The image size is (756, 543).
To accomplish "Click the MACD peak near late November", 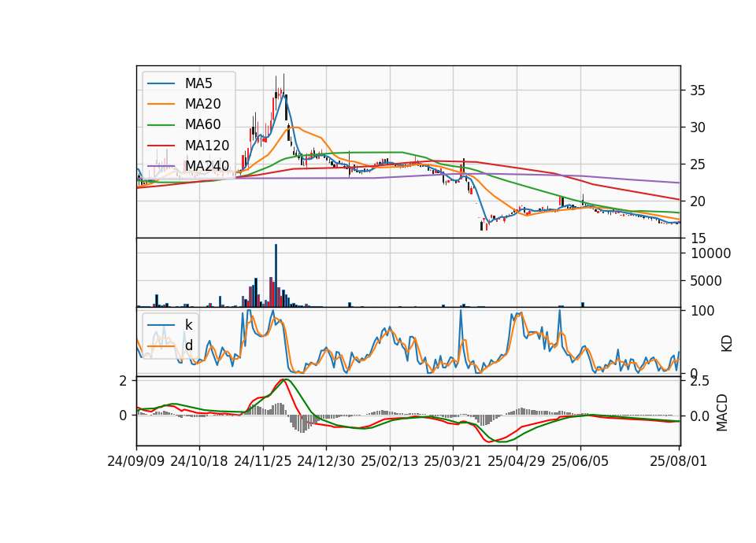I will point(284,380).
